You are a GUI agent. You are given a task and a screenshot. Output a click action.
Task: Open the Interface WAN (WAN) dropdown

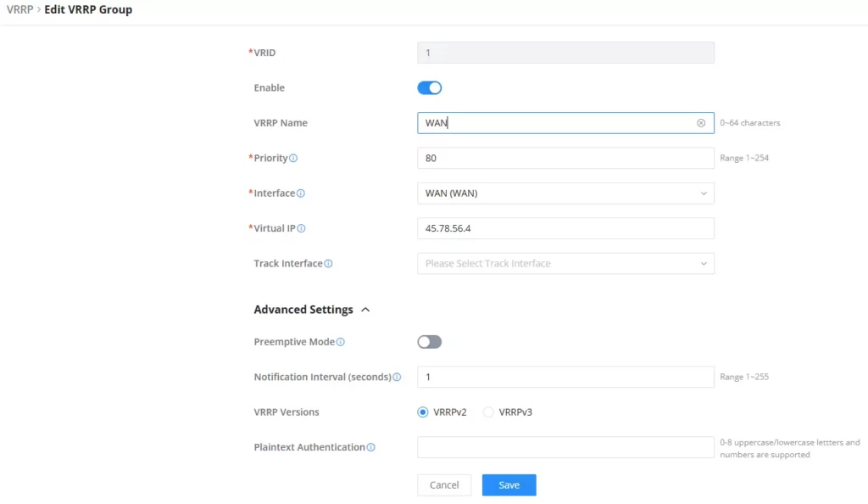[x=565, y=193]
